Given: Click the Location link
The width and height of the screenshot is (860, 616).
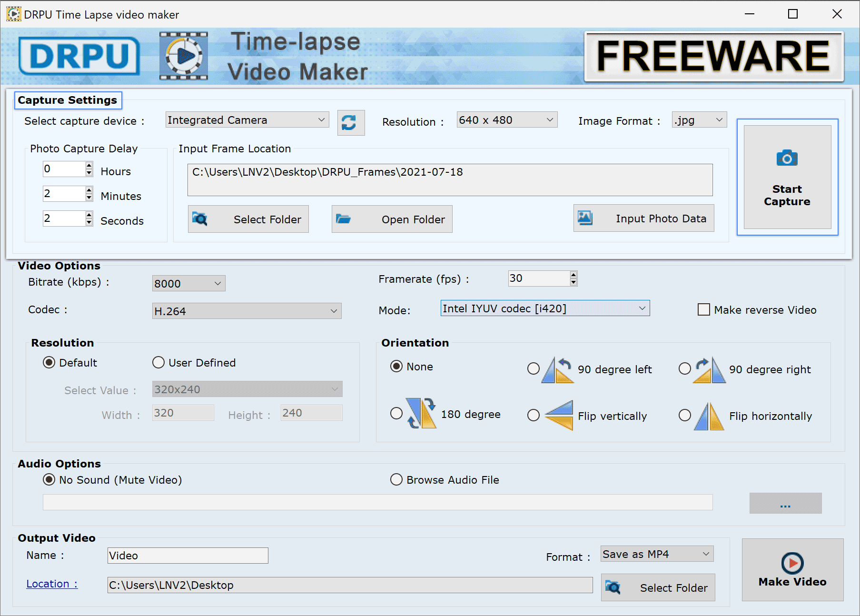Looking at the screenshot, I should [x=51, y=584].
